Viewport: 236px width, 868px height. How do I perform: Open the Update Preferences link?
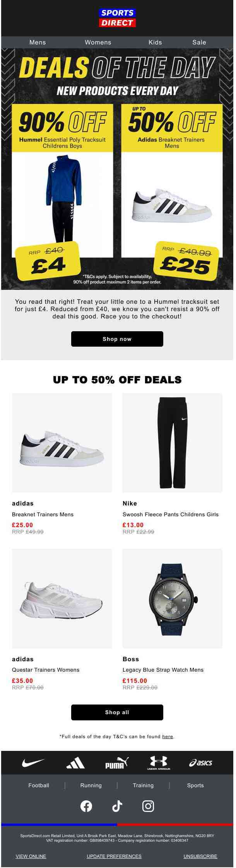coord(114,856)
